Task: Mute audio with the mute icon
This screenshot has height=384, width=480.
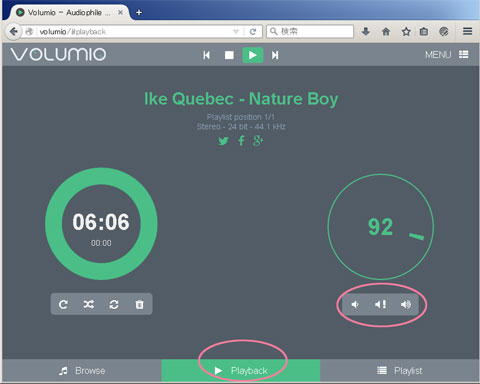Action: click(380, 304)
